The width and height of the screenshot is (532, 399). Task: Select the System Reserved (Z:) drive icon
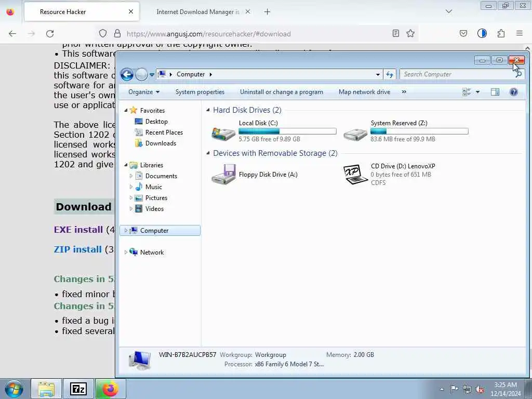pos(355,135)
